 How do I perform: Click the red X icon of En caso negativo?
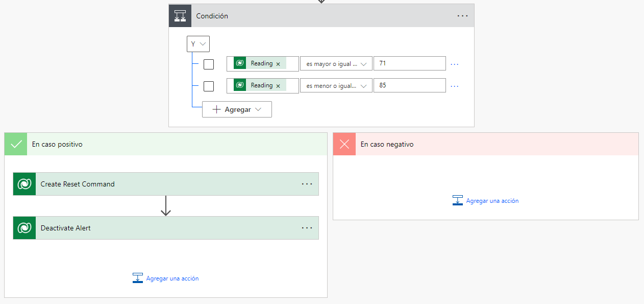[344, 144]
